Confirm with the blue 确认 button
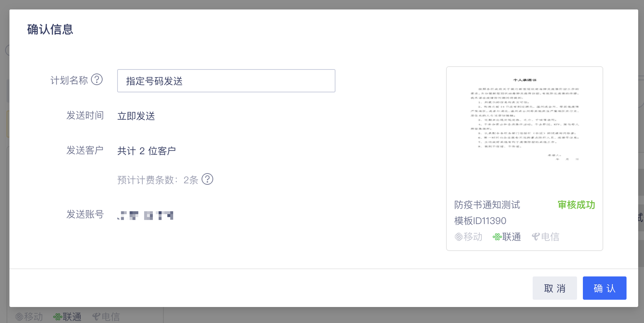This screenshot has width=644, height=323. coord(605,288)
